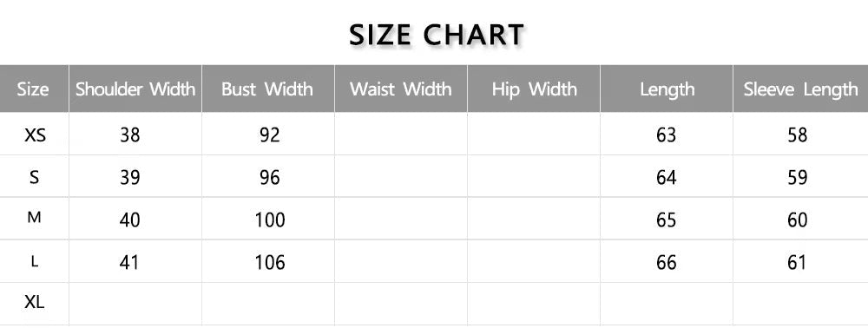
Task: Select the Size column header
Action: pyautogui.click(x=33, y=89)
